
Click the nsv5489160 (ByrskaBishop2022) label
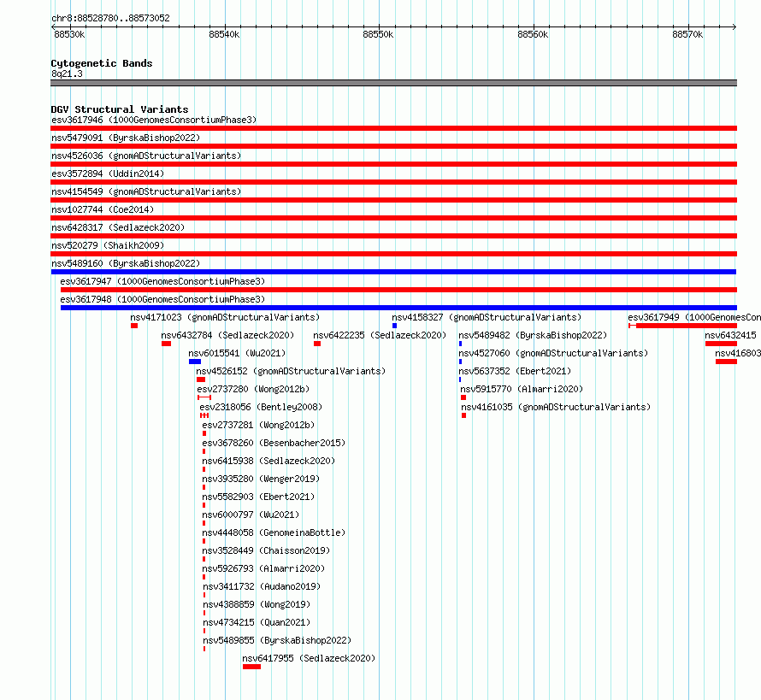coord(126,263)
